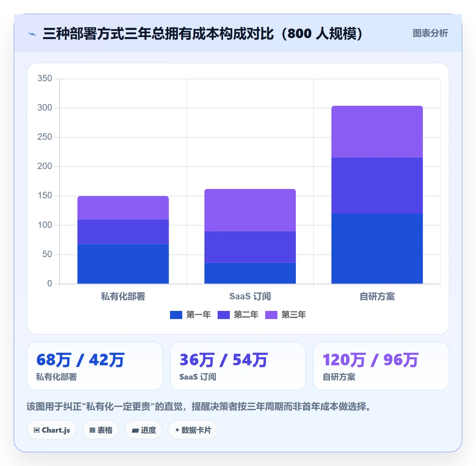
Task: Click the 120万 / 96万 card value
Action: coord(371,360)
